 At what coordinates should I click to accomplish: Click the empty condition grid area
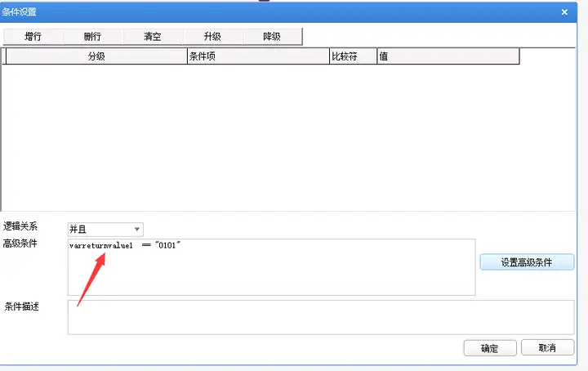(x=288, y=137)
